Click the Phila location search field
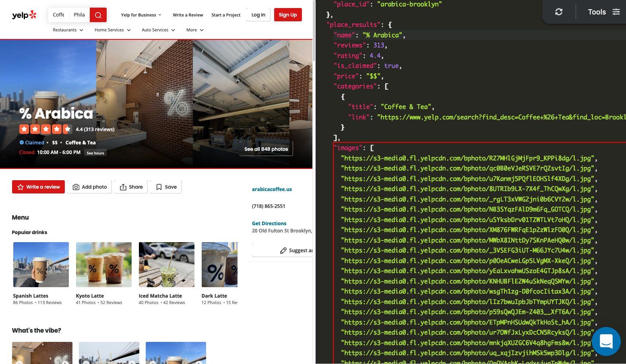Viewport: 626px width, 364px height. (79, 15)
